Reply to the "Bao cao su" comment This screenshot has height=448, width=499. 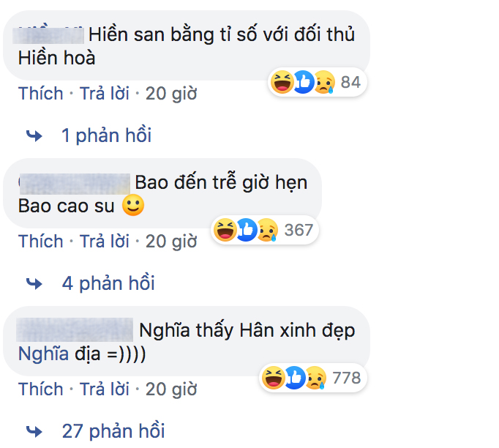(x=105, y=241)
